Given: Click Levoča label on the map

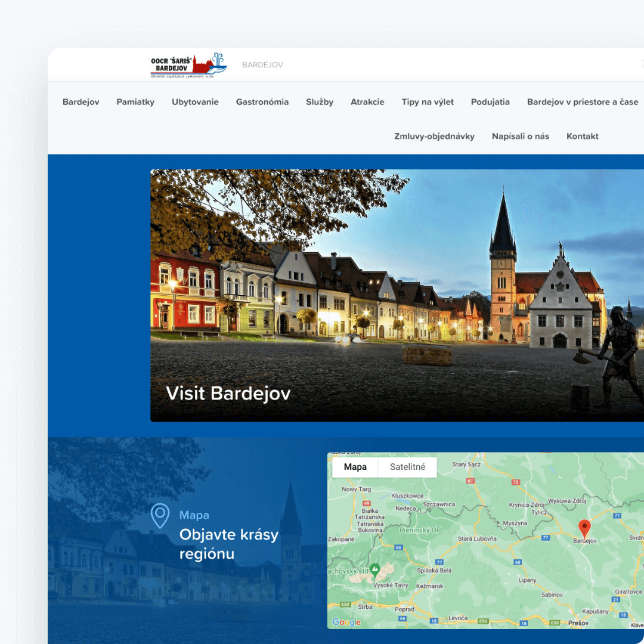Looking at the screenshot, I should (x=458, y=618).
